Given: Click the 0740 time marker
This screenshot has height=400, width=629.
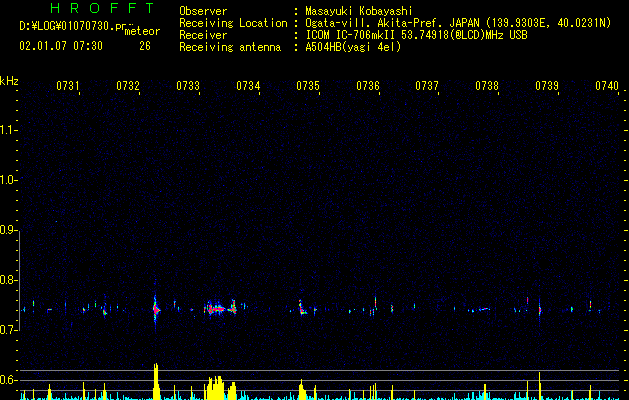Looking at the screenshot, I should 607,86.
